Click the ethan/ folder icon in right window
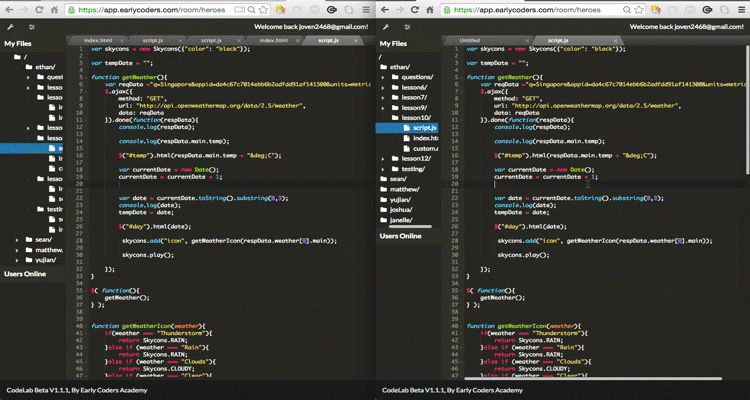The width and height of the screenshot is (750, 400). pyautogui.click(x=384, y=67)
